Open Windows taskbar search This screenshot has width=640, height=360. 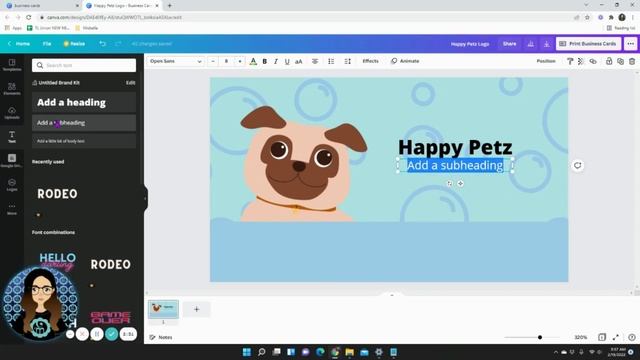point(262,352)
